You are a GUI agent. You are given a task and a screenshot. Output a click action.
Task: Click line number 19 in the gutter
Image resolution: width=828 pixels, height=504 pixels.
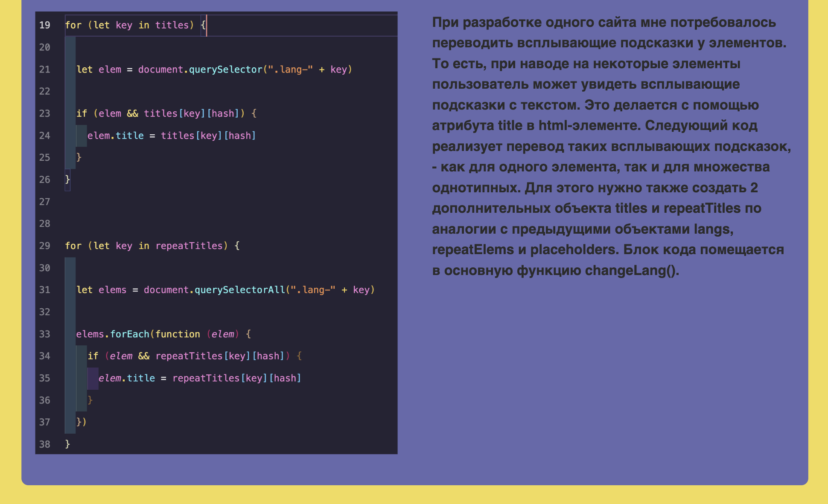tap(45, 25)
